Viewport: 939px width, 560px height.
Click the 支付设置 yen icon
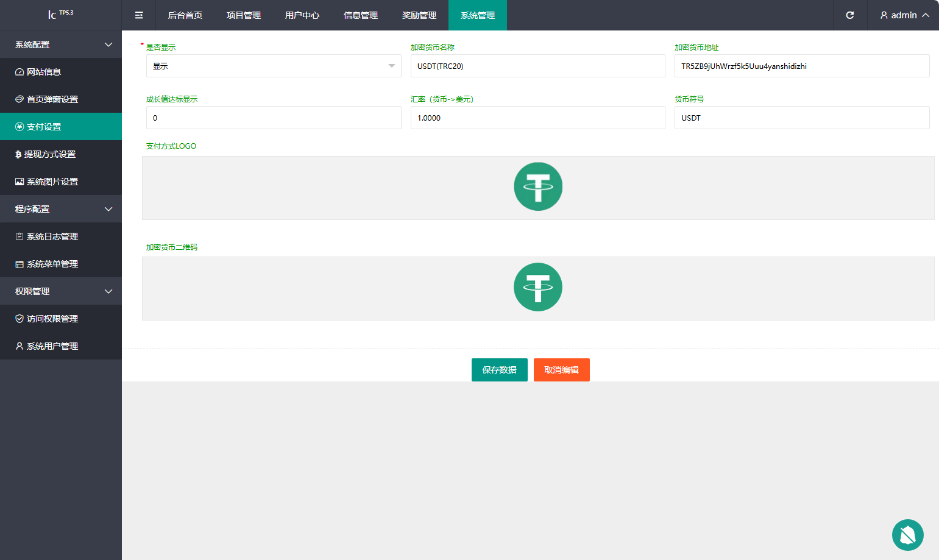pos(19,127)
